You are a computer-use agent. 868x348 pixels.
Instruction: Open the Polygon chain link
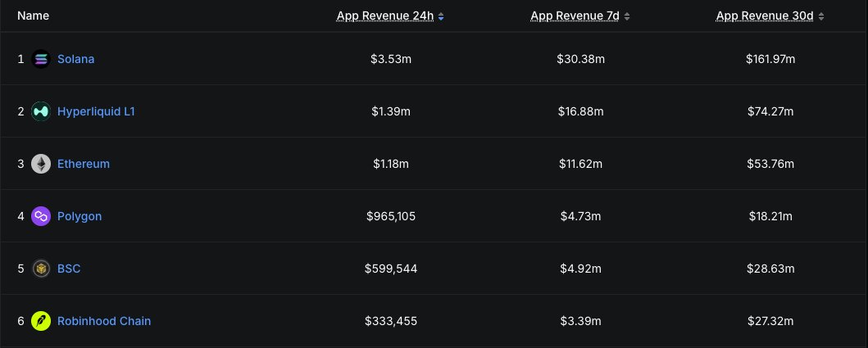point(80,216)
